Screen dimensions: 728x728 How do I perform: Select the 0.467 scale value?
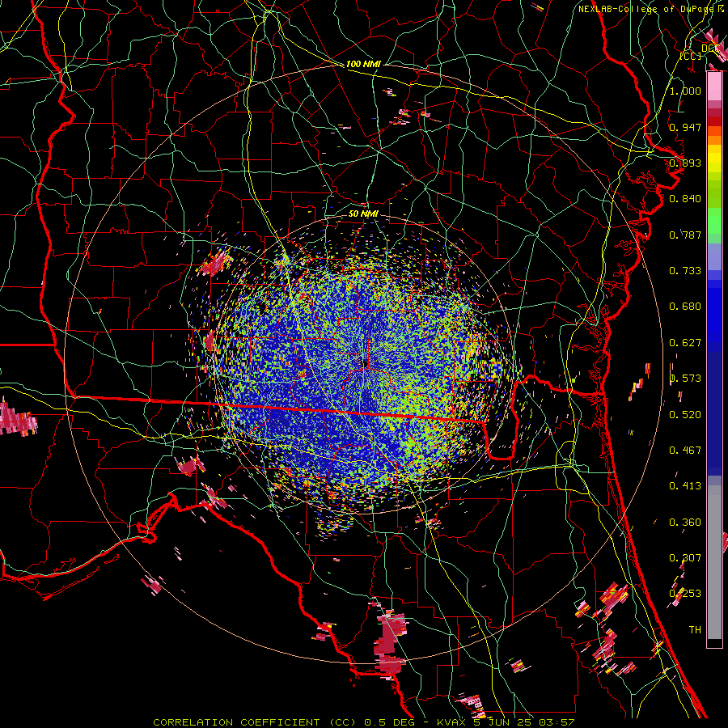tap(685, 451)
